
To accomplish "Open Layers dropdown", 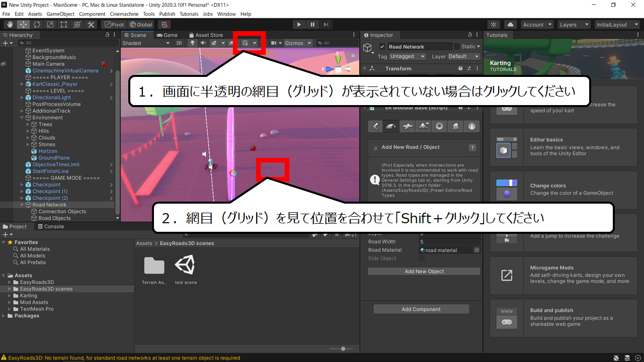I will coord(574,24).
